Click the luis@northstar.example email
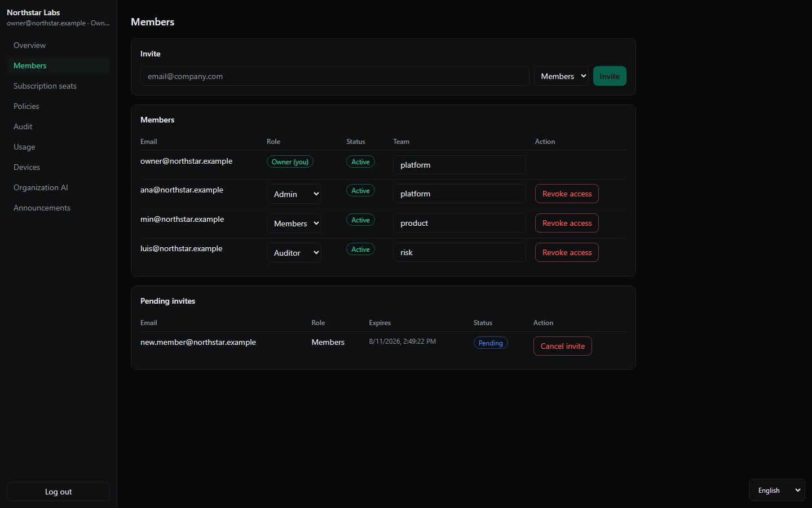812x508 pixels. coord(182,248)
